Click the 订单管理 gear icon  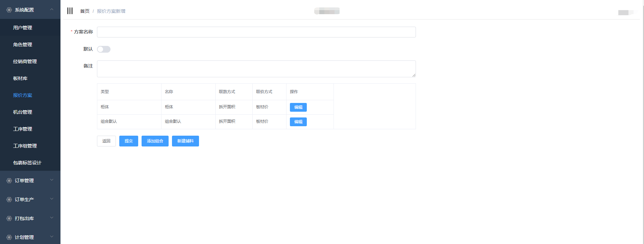pos(9,181)
